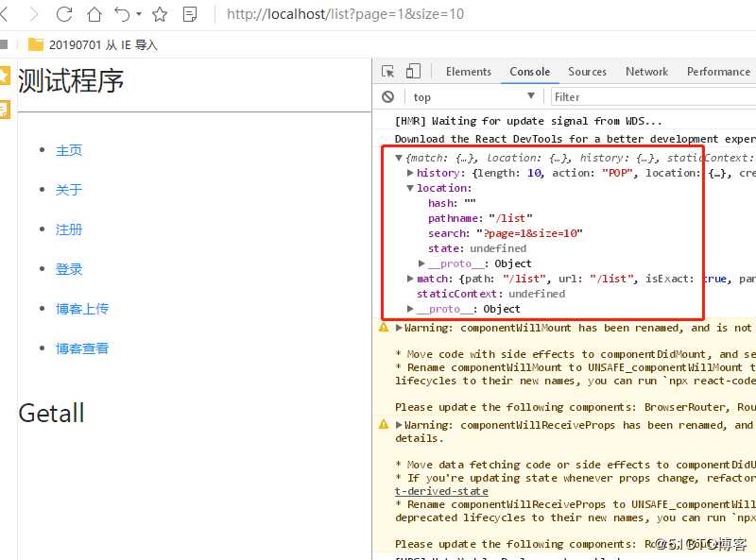Switch to the Elements tab
Screen dimensions: 756x560
[x=468, y=72]
